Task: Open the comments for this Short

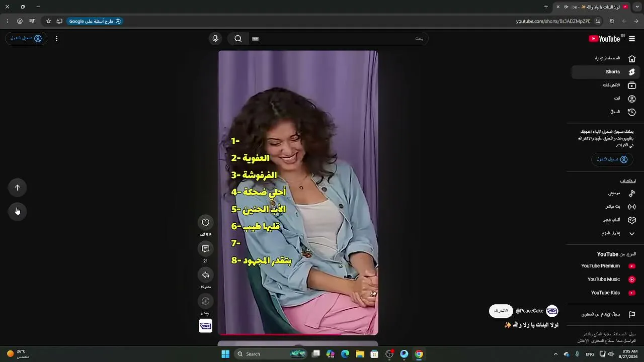Action: (205, 249)
